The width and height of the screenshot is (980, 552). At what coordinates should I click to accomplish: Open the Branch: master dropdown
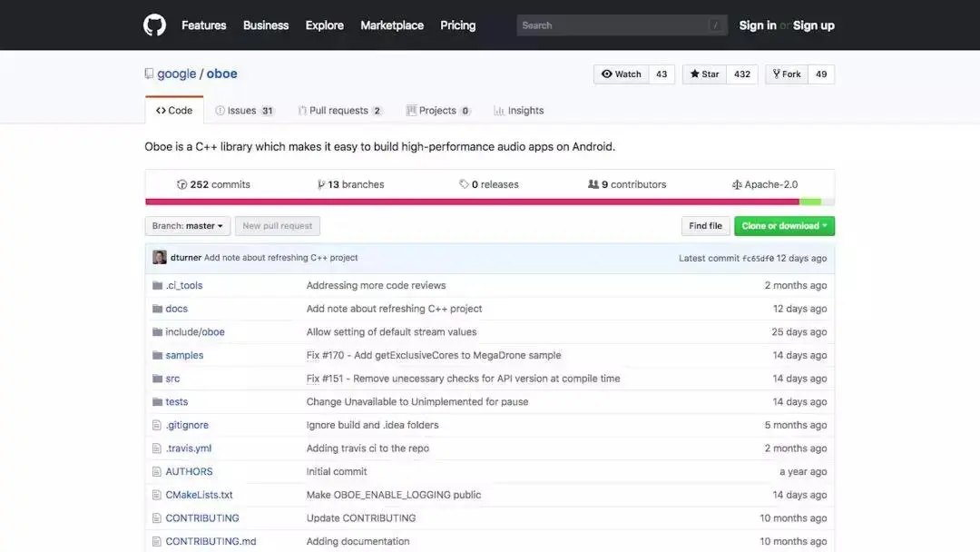coord(188,226)
